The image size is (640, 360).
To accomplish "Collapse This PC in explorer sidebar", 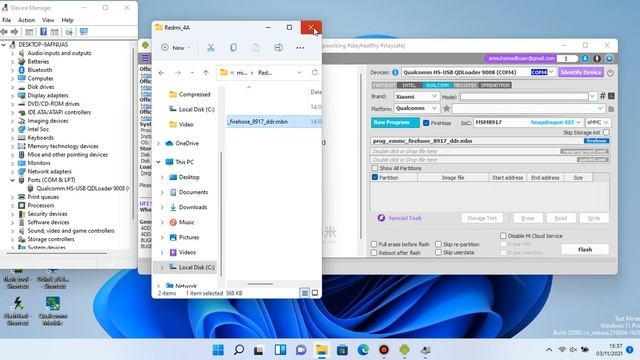I will [x=159, y=162].
